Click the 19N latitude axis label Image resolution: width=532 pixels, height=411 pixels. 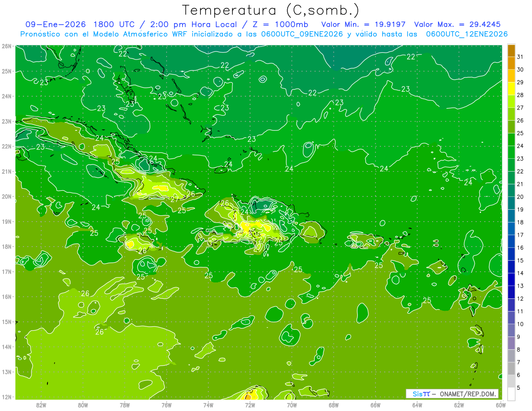pyautogui.click(x=6, y=221)
